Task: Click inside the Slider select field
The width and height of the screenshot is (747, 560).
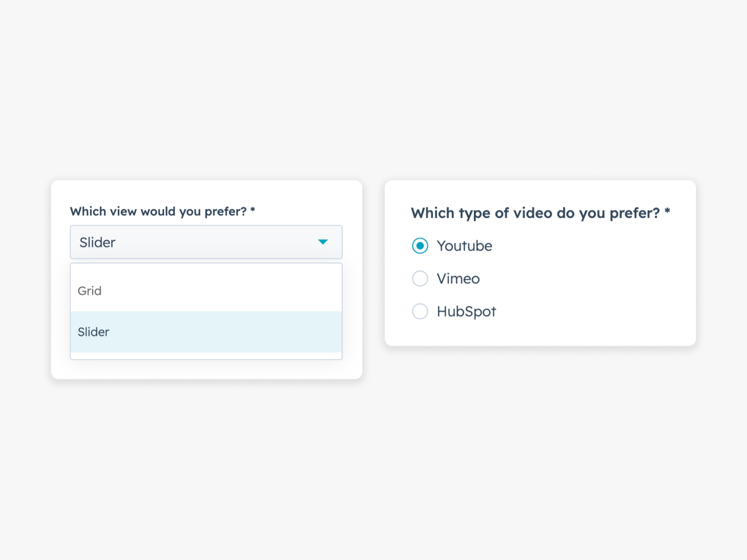Action: point(166,242)
